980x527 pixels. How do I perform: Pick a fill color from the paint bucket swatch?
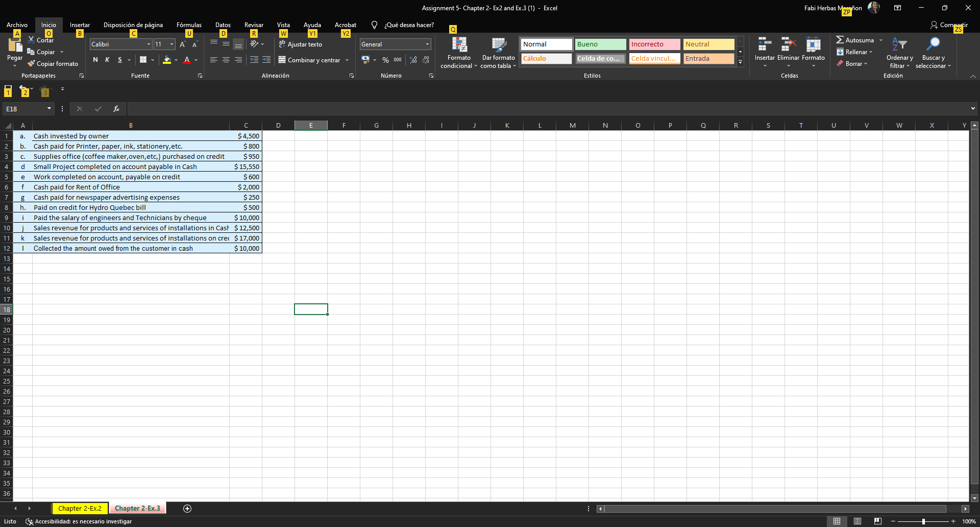click(x=167, y=60)
